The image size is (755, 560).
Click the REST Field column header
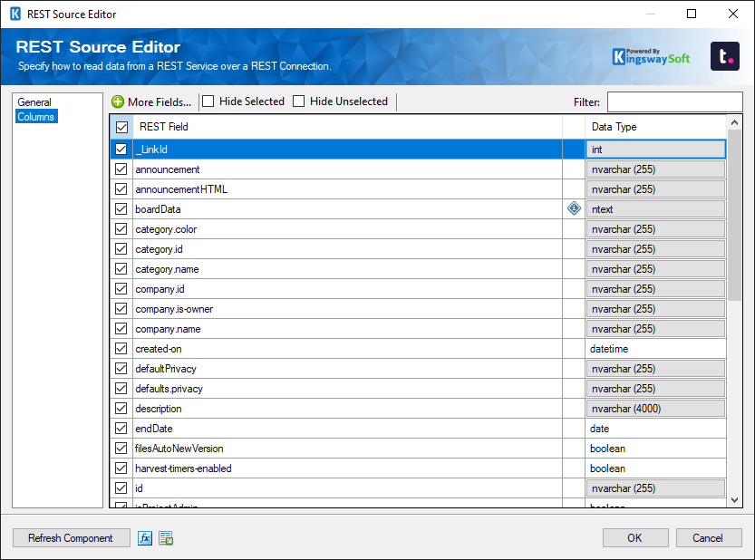point(347,127)
